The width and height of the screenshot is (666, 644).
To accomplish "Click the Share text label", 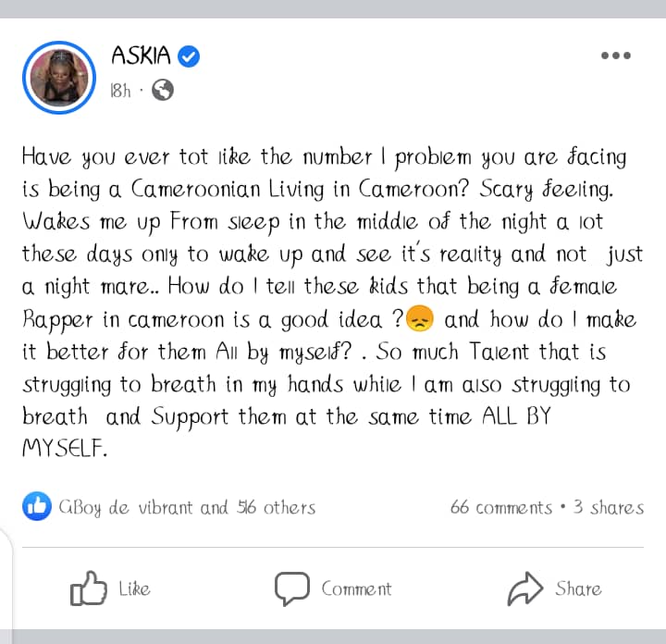I will pos(578,588).
